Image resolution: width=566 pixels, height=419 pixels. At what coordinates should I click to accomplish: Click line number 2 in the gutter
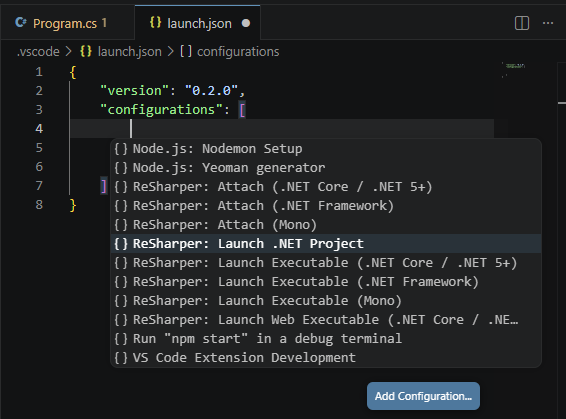[x=39, y=91]
